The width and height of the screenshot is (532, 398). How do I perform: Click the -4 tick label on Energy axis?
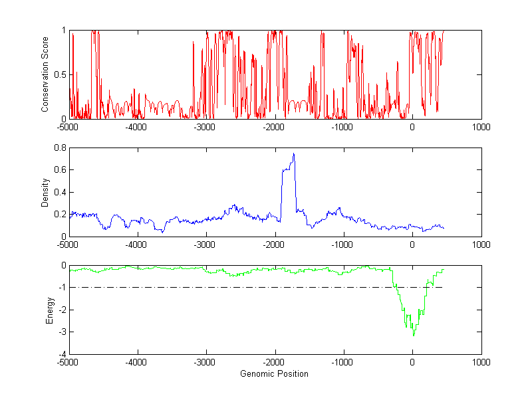pos(61,354)
